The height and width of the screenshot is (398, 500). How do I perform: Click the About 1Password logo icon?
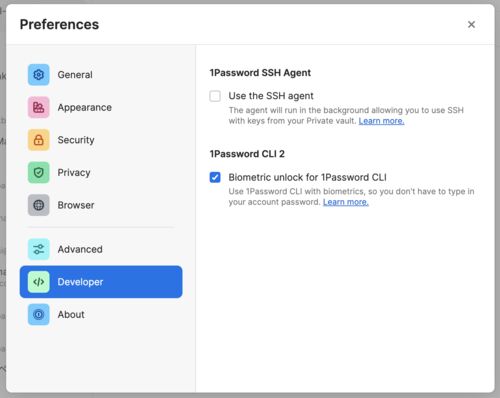pos(39,314)
